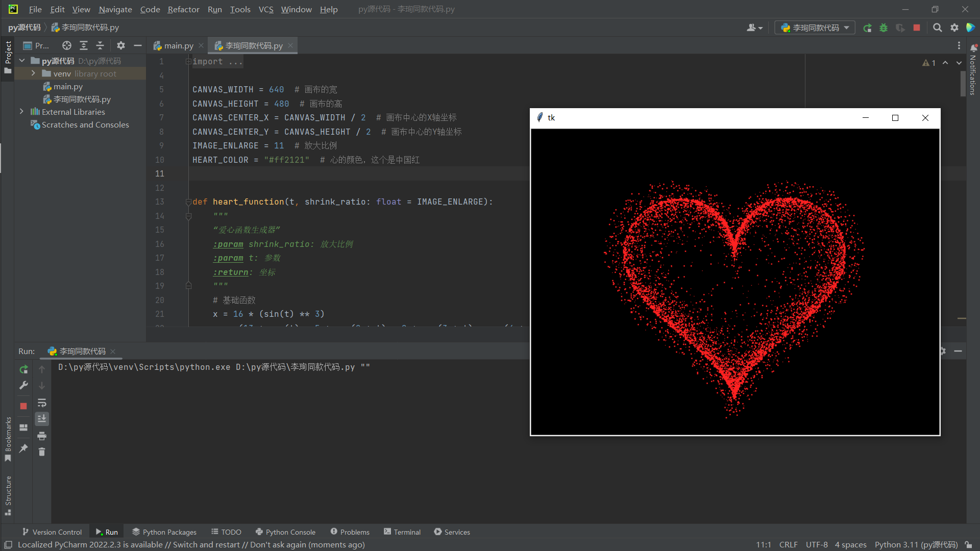This screenshot has width=980, height=551.
Task: Open TODO tool window
Action: click(x=226, y=532)
